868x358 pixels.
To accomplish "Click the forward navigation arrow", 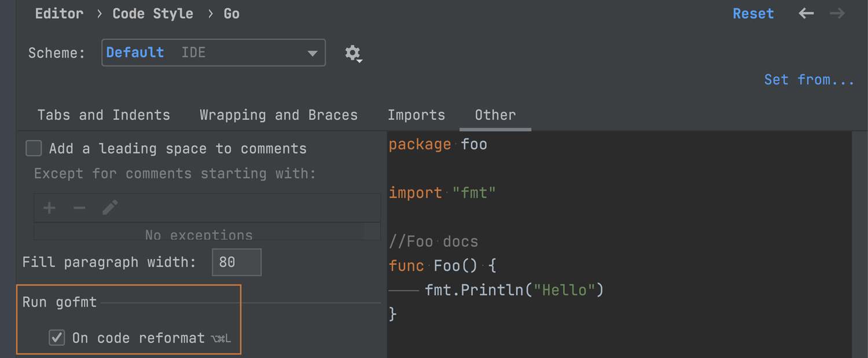I will tap(837, 14).
